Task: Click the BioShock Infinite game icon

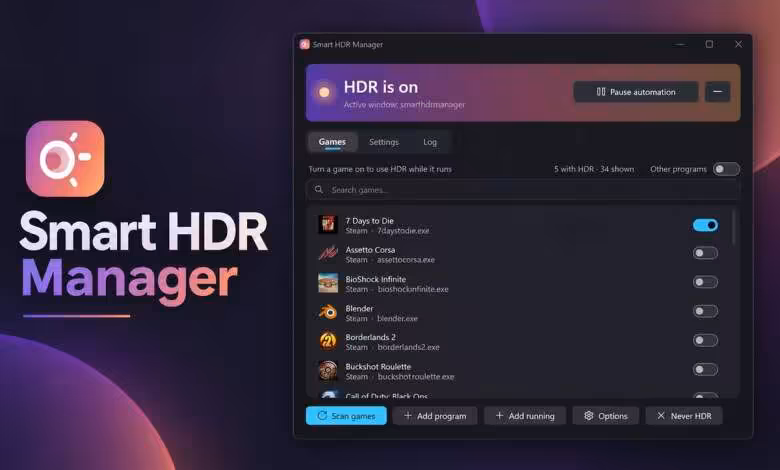Action: (x=328, y=283)
